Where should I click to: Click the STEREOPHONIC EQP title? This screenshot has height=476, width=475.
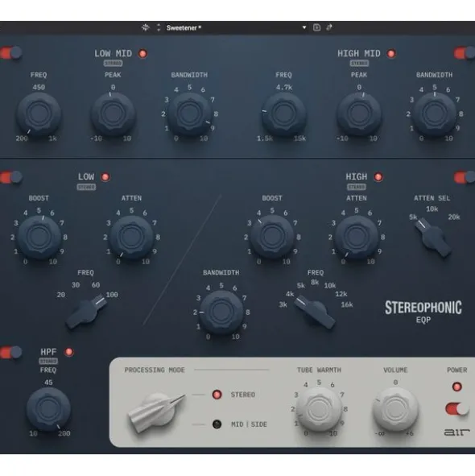(x=423, y=312)
